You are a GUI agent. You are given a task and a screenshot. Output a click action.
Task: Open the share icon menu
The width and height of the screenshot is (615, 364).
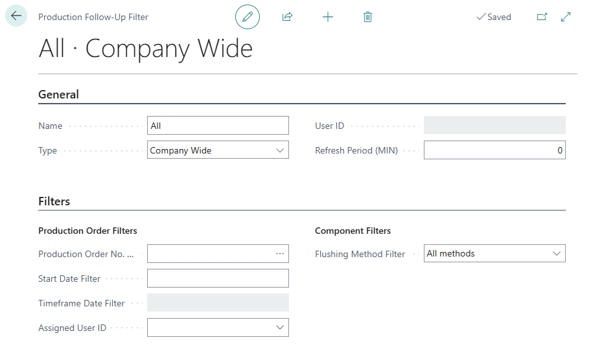tap(288, 17)
